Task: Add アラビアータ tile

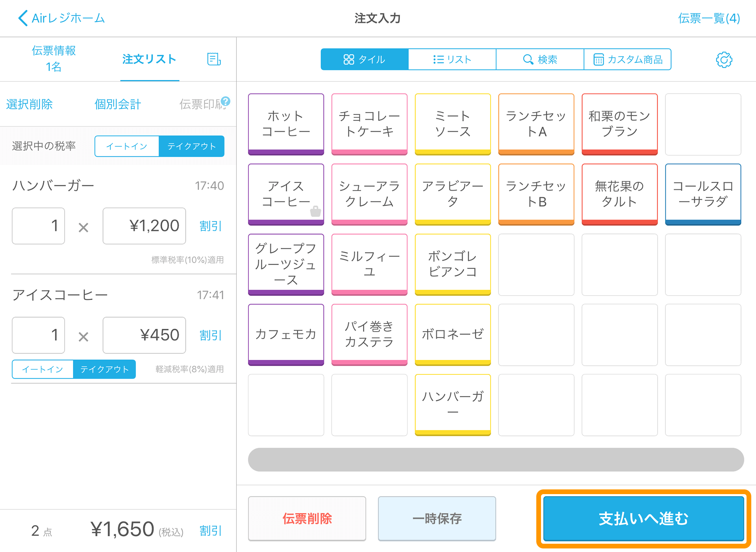Action: pyautogui.click(x=453, y=194)
